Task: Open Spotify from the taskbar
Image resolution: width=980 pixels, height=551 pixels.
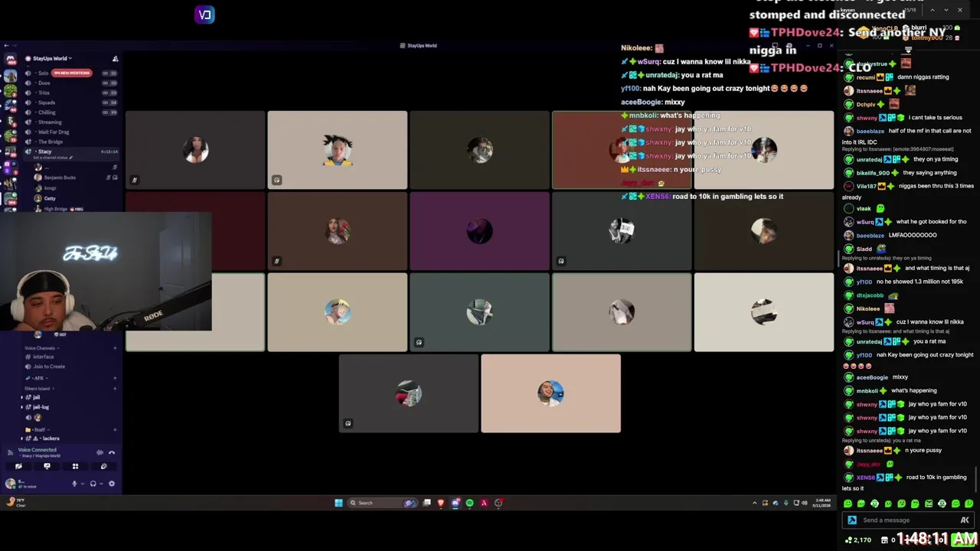Action: (469, 503)
